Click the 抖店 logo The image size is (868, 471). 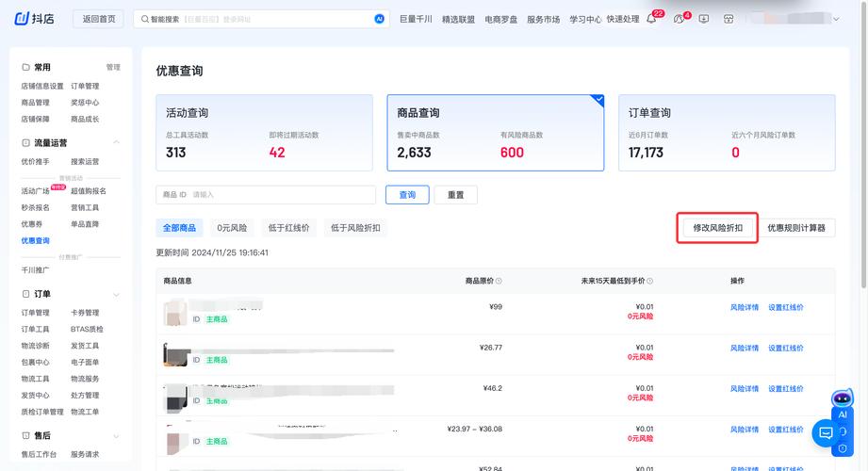coord(34,19)
